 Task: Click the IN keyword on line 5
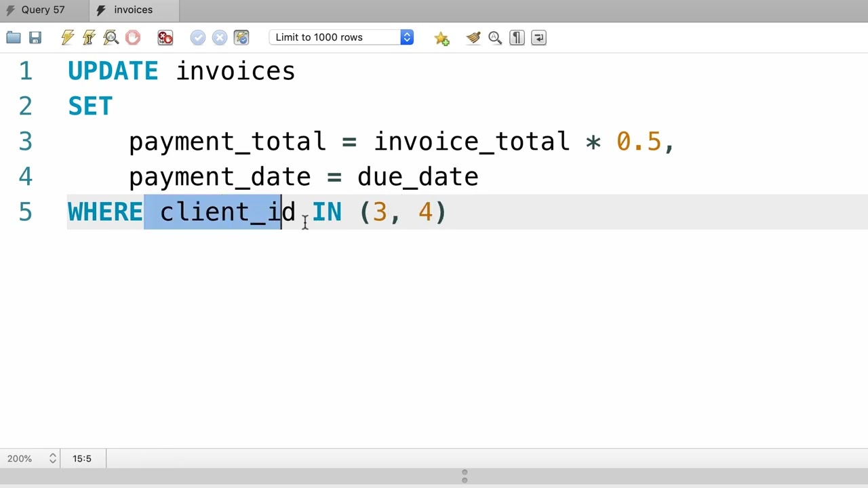[327, 212]
